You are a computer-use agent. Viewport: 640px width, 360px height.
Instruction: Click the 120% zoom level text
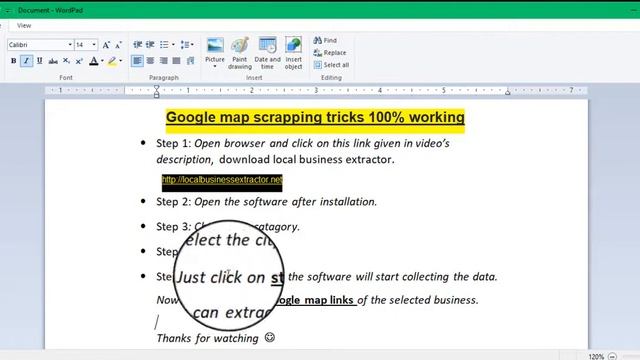(x=596, y=356)
